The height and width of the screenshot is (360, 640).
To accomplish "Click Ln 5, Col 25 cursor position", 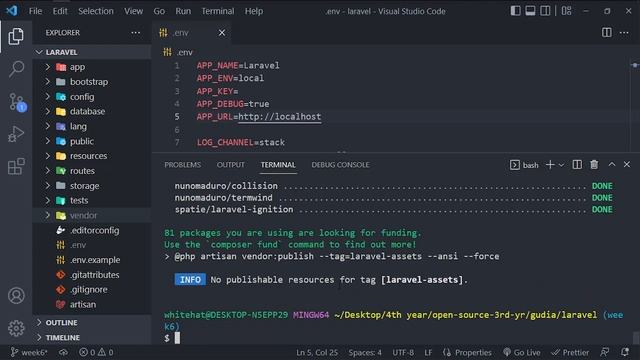I will pyautogui.click(x=317, y=352).
